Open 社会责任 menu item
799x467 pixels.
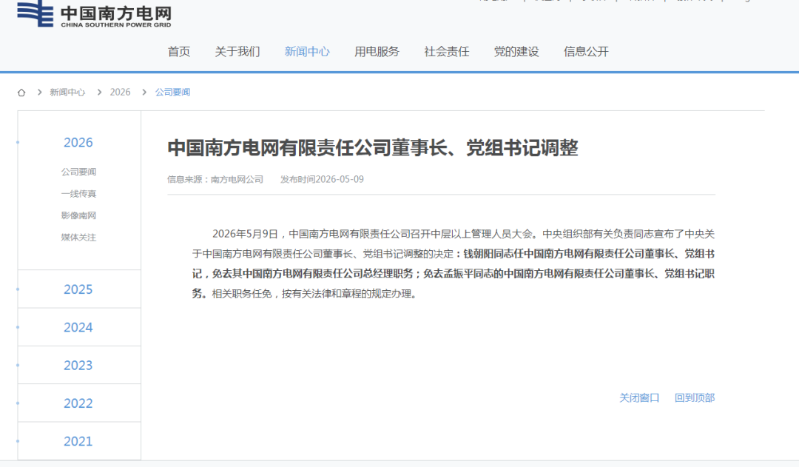click(x=447, y=51)
